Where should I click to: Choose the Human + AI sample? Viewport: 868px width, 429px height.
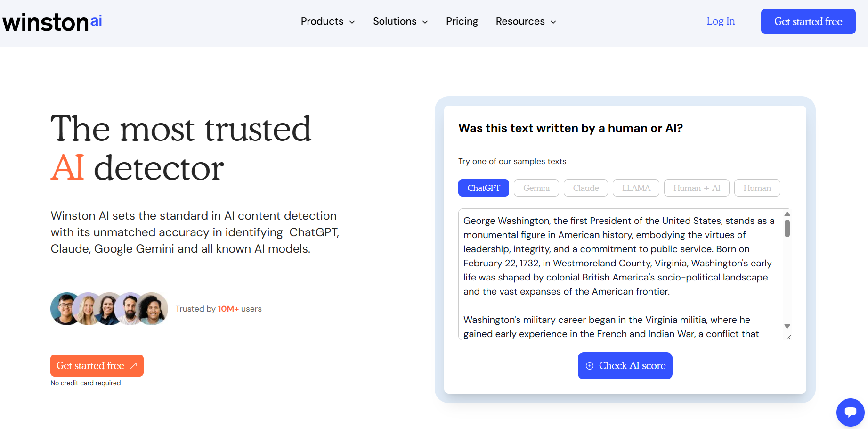(x=696, y=188)
